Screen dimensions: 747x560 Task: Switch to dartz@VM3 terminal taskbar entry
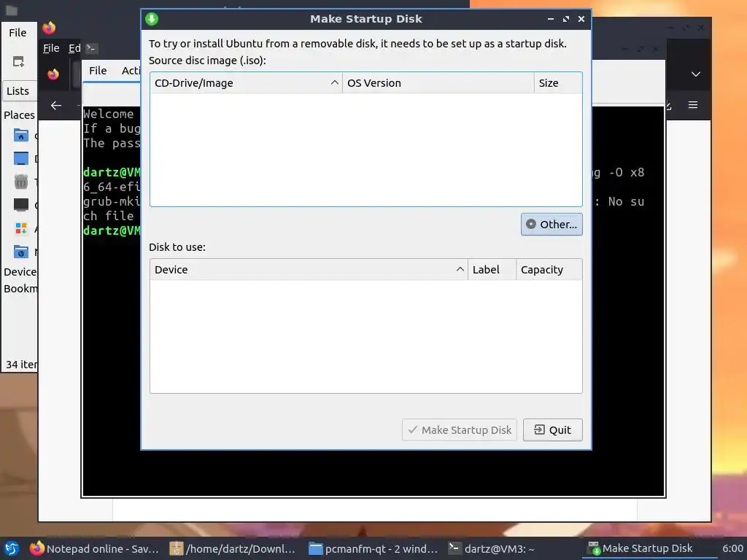click(492, 548)
